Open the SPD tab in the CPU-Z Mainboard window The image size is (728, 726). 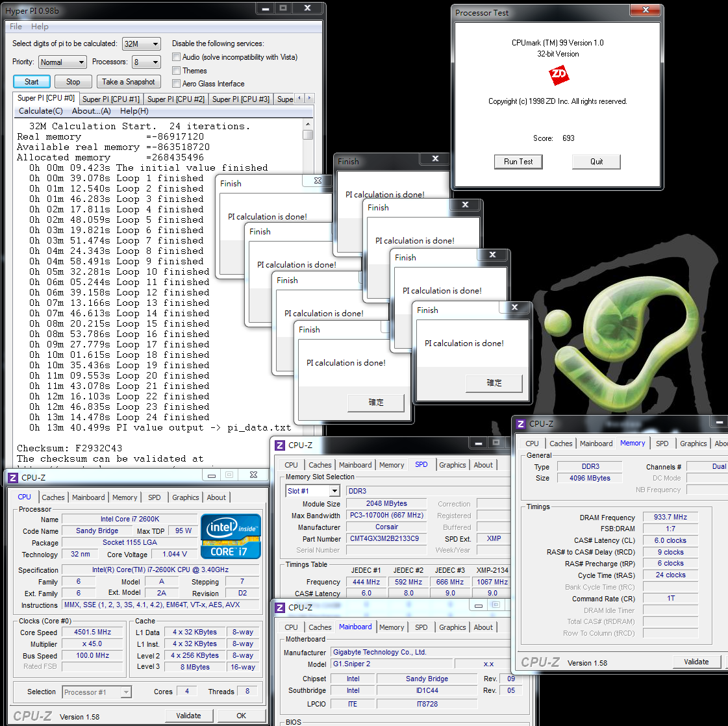[421, 627]
